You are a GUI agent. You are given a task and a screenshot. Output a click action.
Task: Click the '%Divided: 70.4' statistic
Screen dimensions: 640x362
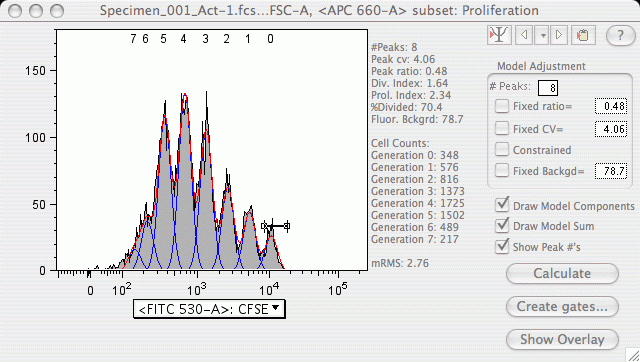[407, 107]
